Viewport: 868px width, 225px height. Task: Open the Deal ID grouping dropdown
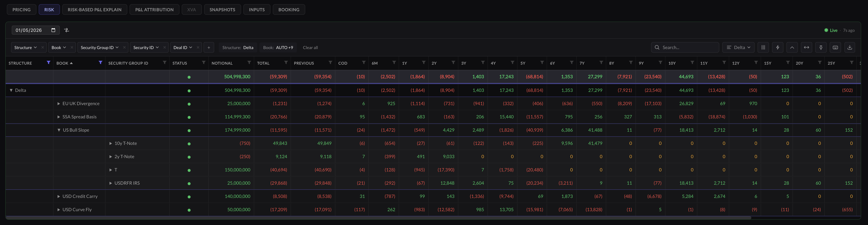click(183, 47)
